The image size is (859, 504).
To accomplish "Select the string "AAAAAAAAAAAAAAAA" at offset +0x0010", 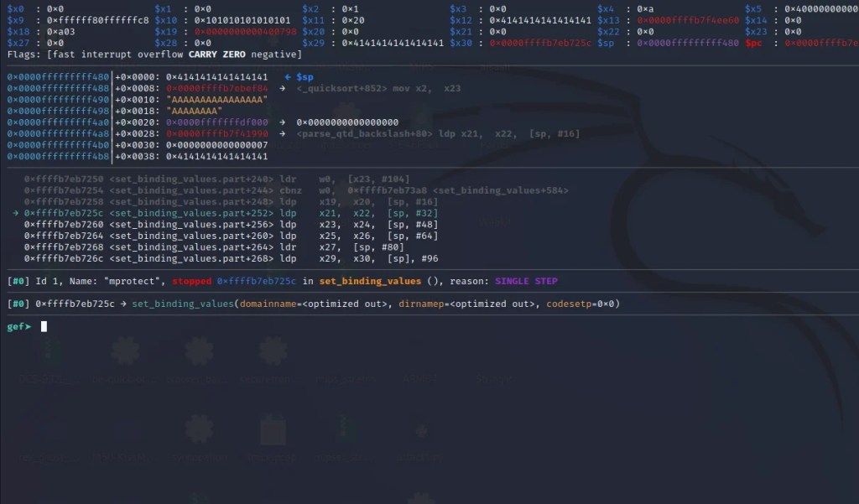I will (217, 101).
